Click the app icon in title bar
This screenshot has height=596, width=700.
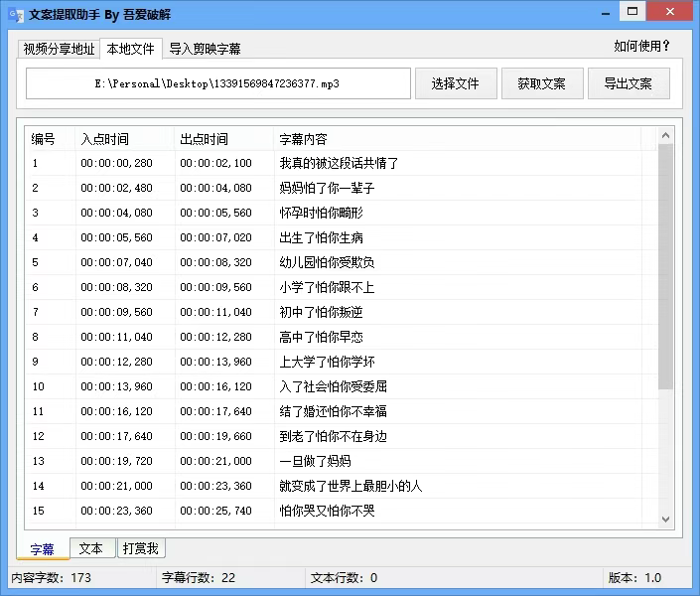tap(17, 15)
